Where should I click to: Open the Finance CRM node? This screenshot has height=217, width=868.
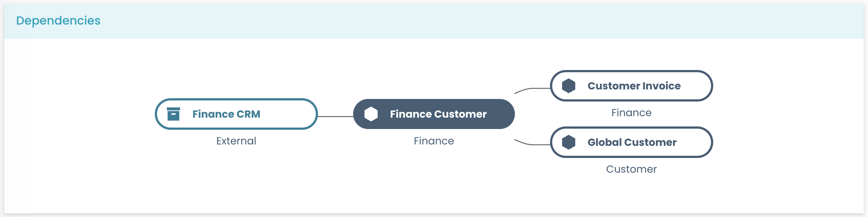pyautogui.click(x=236, y=114)
